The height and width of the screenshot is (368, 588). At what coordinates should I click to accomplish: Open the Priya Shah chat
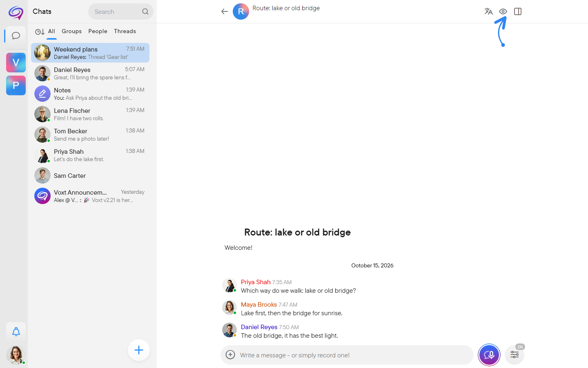(90, 155)
